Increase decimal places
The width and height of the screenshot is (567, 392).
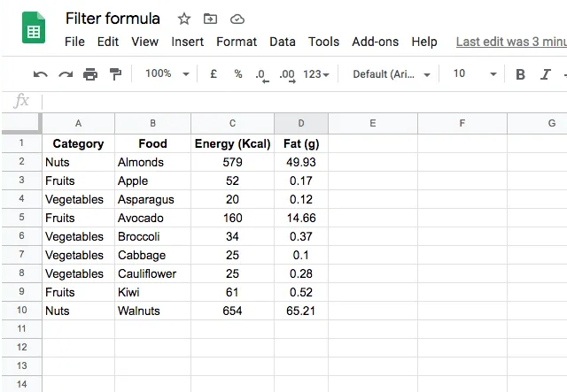coord(287,75)
